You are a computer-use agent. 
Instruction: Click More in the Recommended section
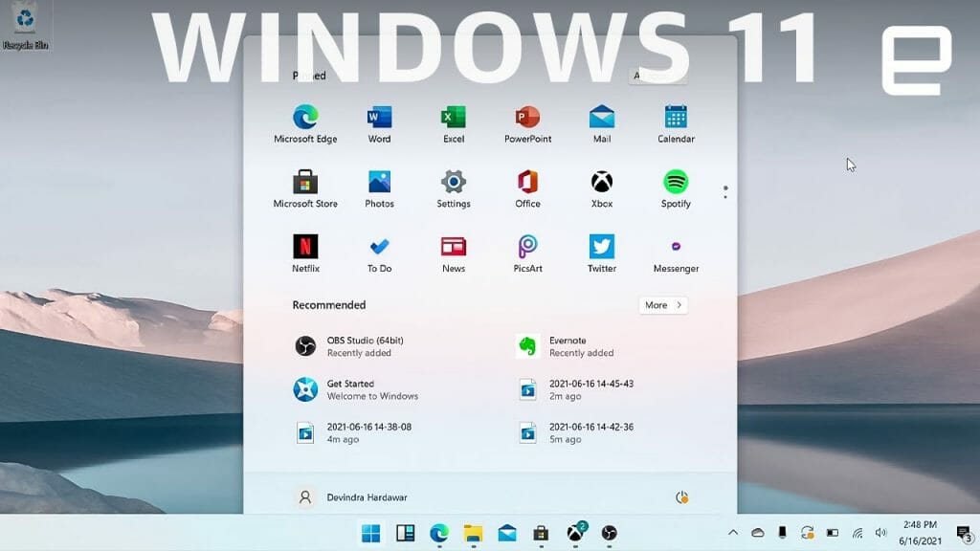663,305
